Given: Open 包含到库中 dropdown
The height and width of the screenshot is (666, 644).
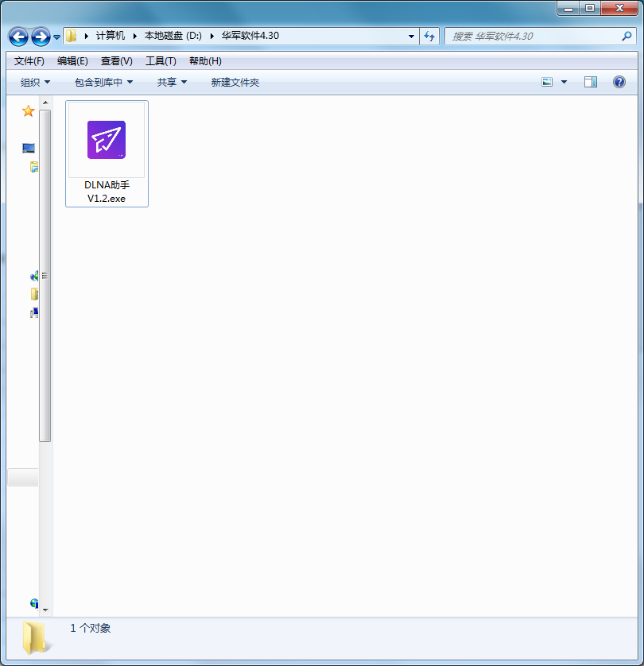Looking at the screenshot, I should (103, 83).
